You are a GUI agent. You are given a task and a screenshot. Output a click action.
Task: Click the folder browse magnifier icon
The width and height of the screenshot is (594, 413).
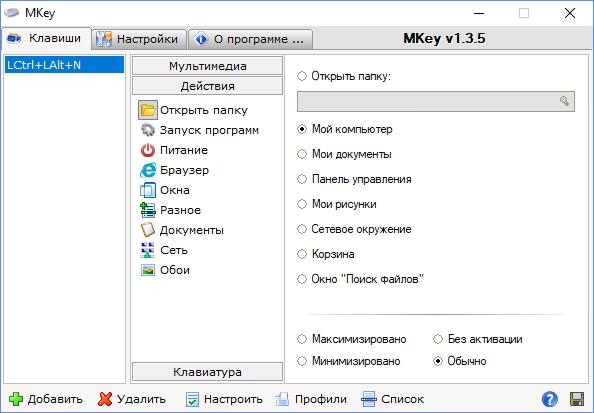(564, 101)
